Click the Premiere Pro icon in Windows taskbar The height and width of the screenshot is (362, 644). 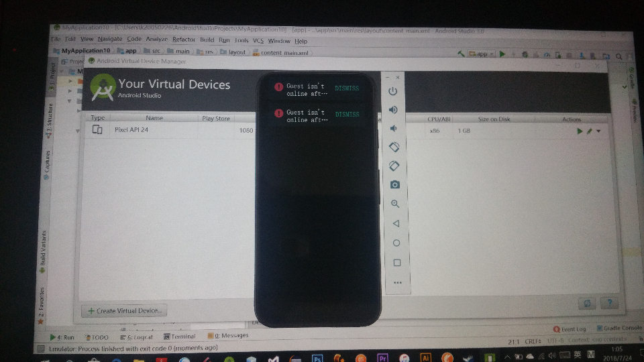point(382,358)
